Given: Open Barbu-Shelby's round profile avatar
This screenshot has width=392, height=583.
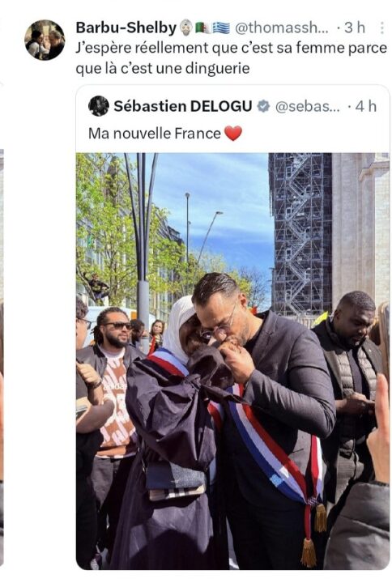Looking at the screenshot, I should tap(45, 40).
